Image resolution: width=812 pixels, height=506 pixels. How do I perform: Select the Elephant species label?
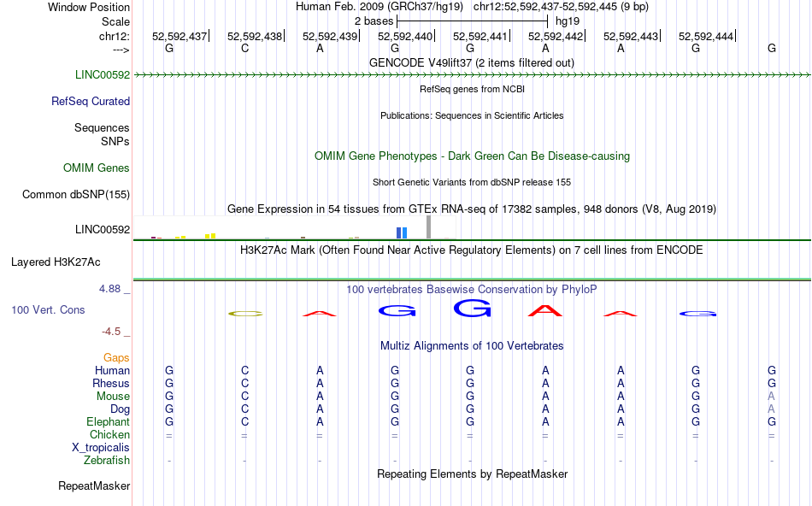[x=109, y=421]
